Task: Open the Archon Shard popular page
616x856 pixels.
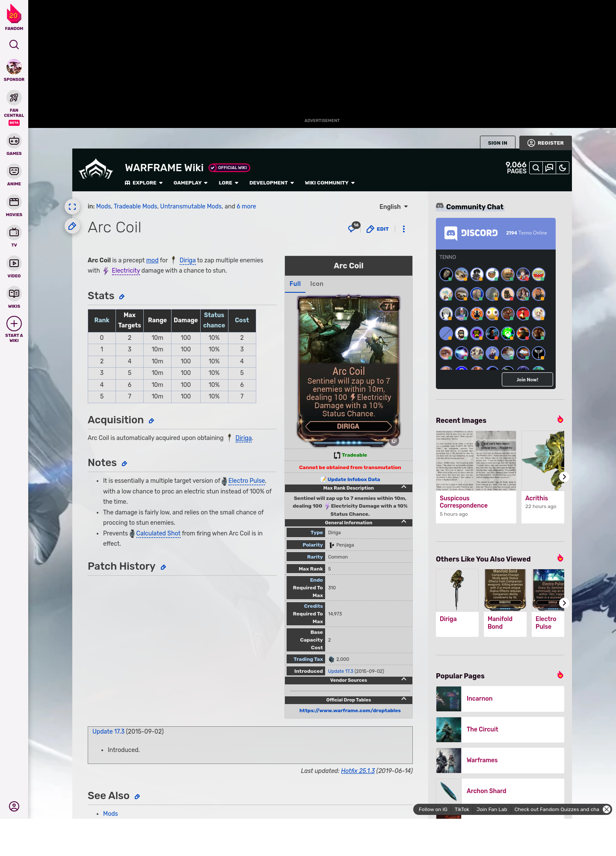Action: point(500,791)
